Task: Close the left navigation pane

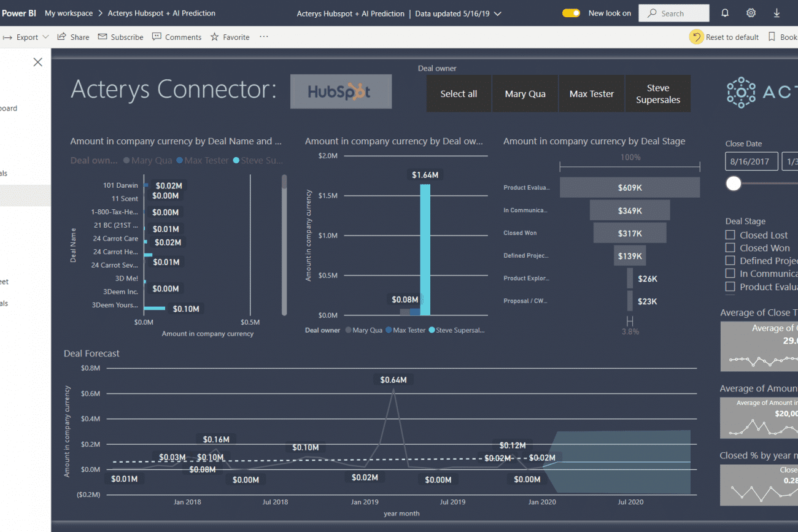Action: [38, 62]
